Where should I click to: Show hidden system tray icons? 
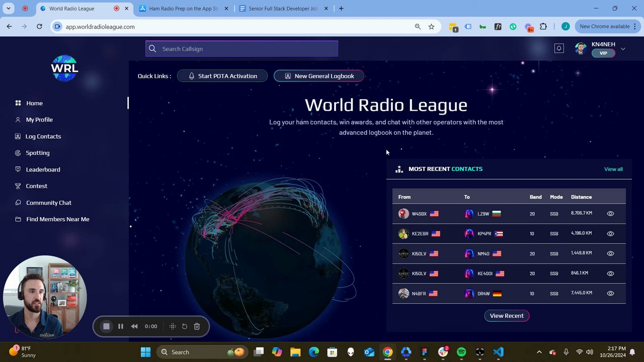539,352
